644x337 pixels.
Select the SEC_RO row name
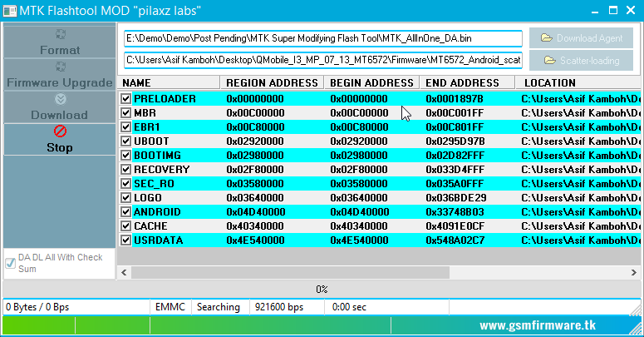154,184
